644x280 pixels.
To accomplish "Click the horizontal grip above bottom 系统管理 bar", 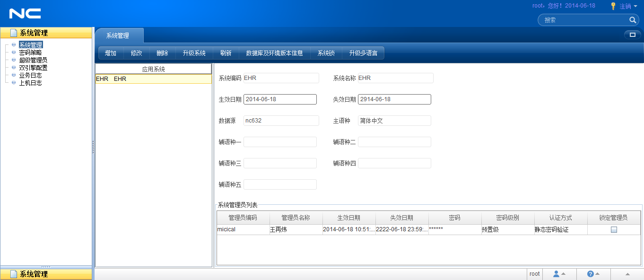I will [x=46, y=267].
